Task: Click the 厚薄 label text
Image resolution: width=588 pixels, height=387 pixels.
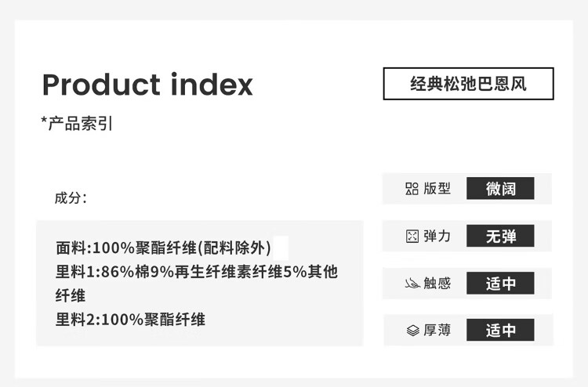Action: (437, 331)
